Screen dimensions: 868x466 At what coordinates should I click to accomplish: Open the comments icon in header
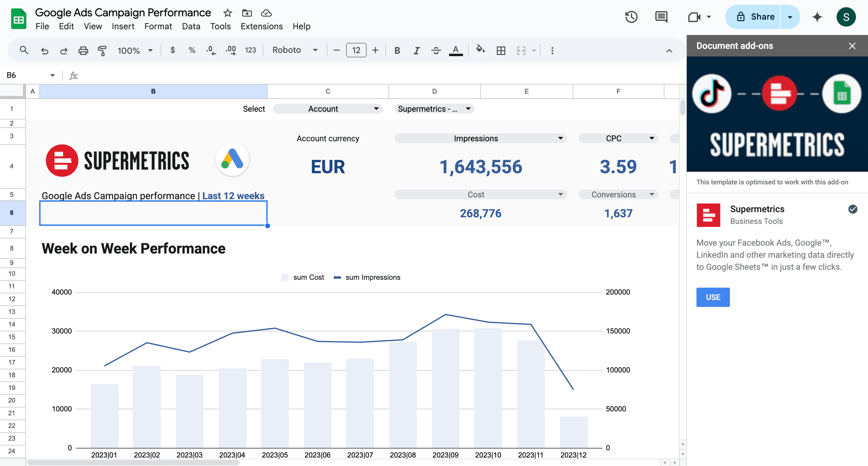coord(661,17)
